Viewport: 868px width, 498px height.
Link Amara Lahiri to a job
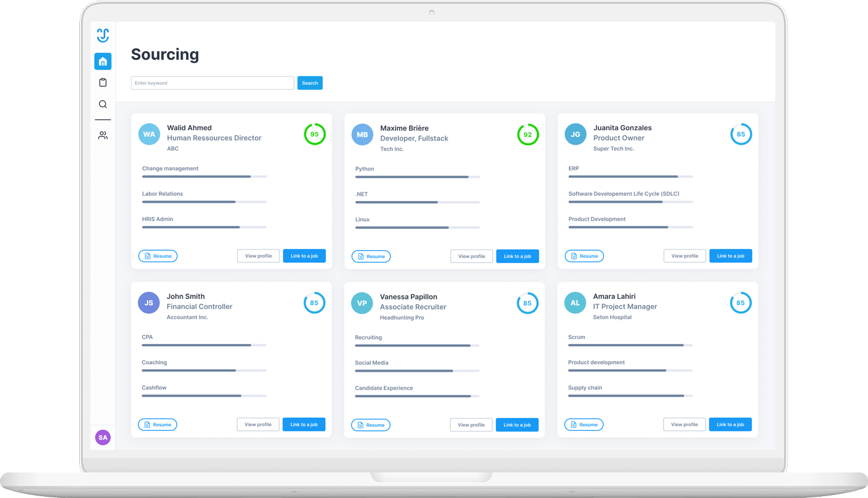click(730, 424)
